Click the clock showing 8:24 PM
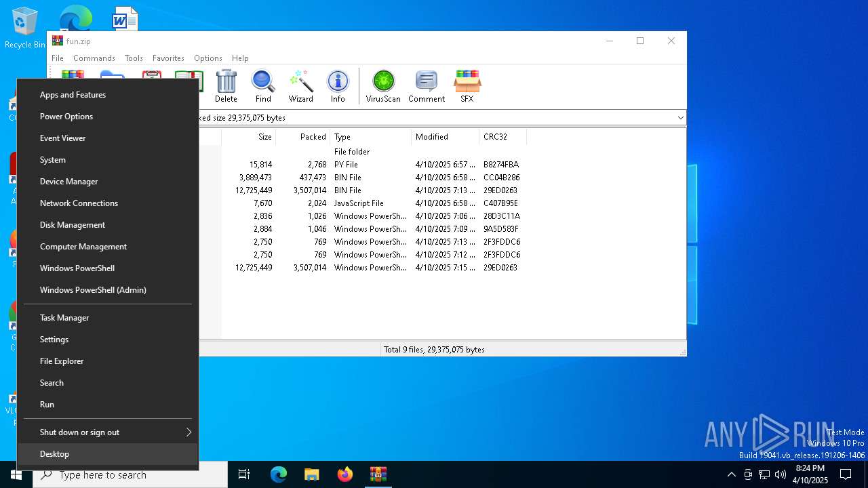Viewport: 868px width, 488px height. [809, 474]
